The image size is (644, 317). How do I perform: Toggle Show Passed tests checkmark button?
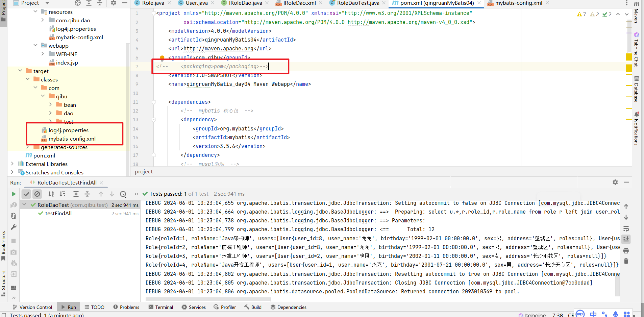point(26,194)
